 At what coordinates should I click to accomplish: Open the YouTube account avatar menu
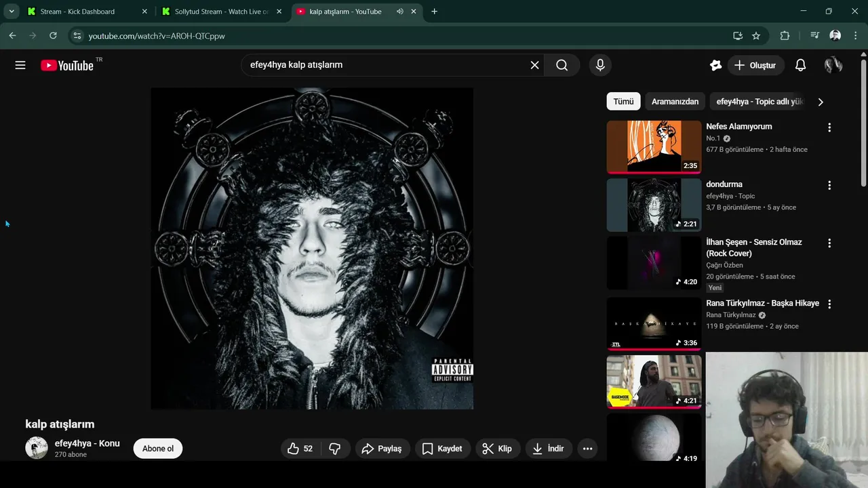tap(833, 65)
